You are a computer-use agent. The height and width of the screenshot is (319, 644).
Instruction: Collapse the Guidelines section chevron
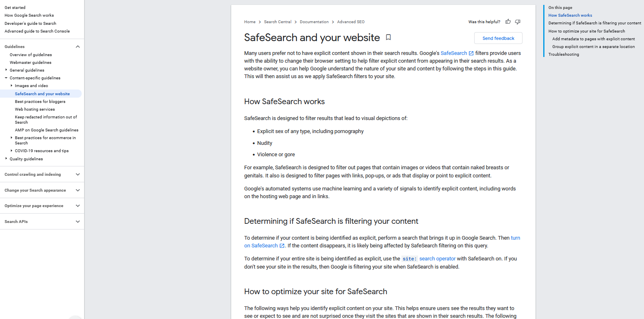click(78, 47)
